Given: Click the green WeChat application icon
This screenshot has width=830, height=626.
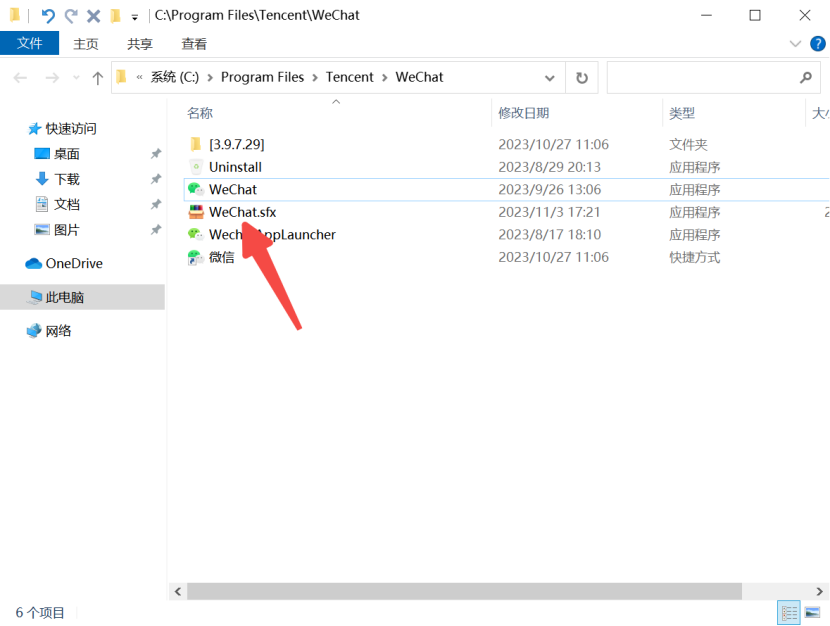Looking at the screenshot, I should tap(196, 189).
